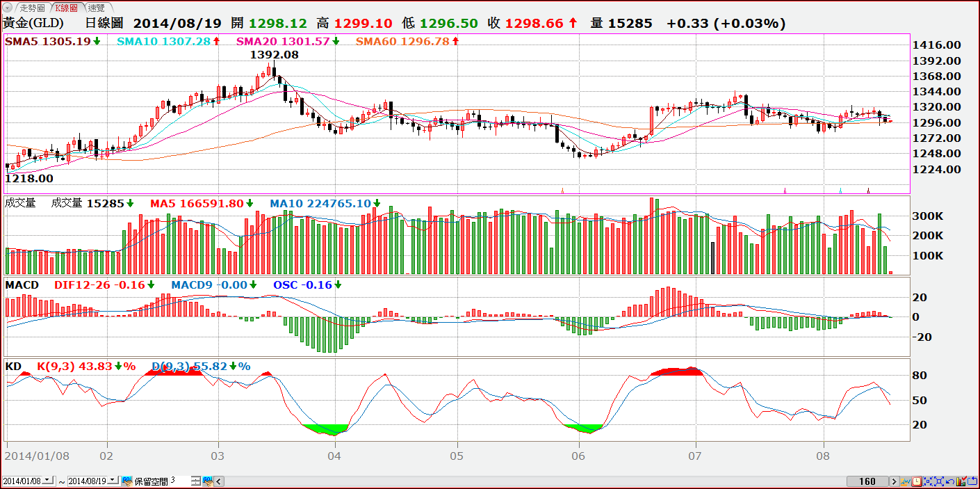
Task: Click the 1218.00 low price label
Action: click(28, 179)
